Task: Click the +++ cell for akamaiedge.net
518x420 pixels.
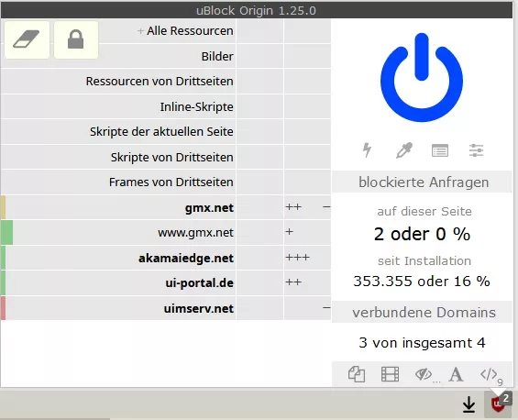Action: point(307,258)
